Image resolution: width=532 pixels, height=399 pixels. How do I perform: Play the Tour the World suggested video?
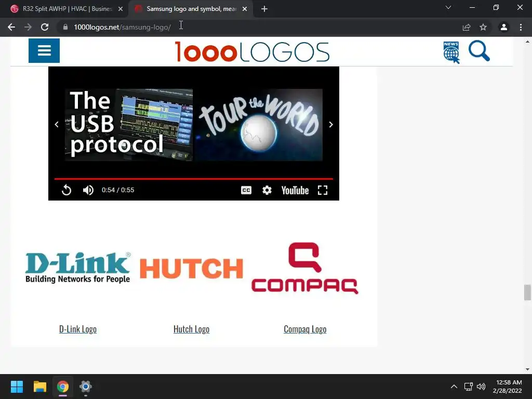(259, 125)
